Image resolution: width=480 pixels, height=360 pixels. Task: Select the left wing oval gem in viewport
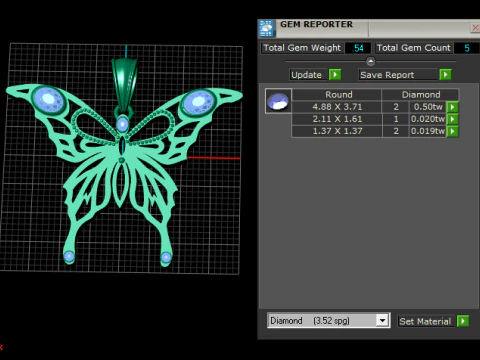[x=49, y=100]
